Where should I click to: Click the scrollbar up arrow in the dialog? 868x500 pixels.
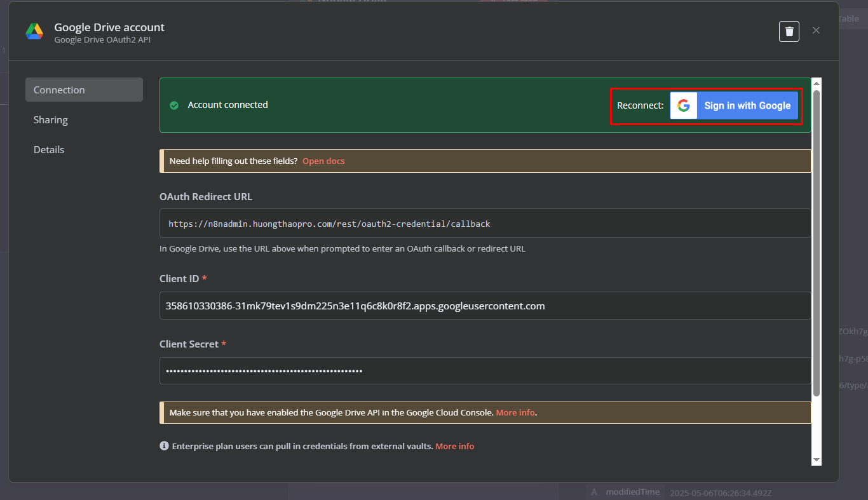(x=817, y=83)
